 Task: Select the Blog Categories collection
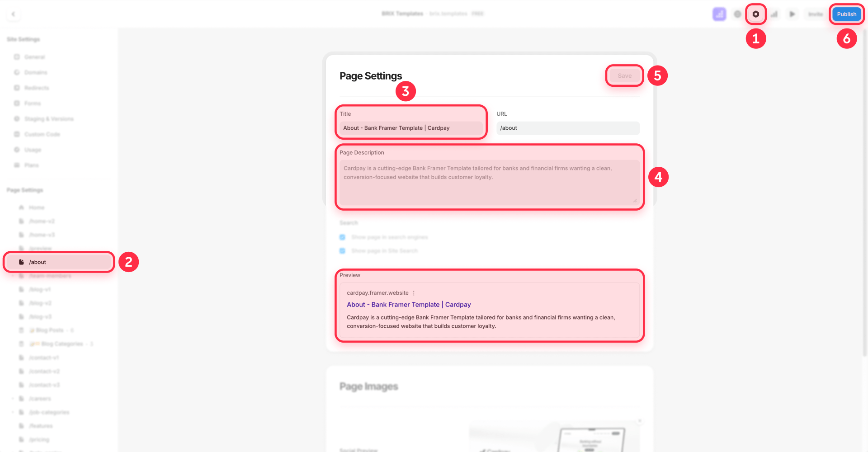tap(61, 344)
